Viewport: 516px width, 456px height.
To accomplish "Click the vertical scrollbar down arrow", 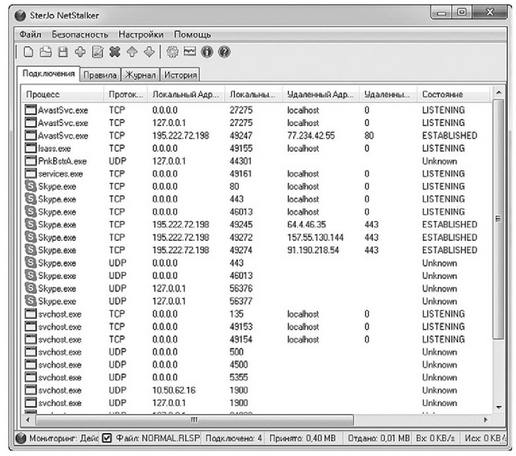I will click(x=498, y=407).
